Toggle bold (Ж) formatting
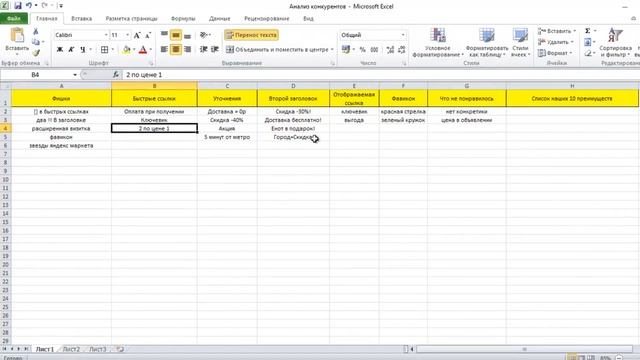The image size is (640, 360). point(60,49)
